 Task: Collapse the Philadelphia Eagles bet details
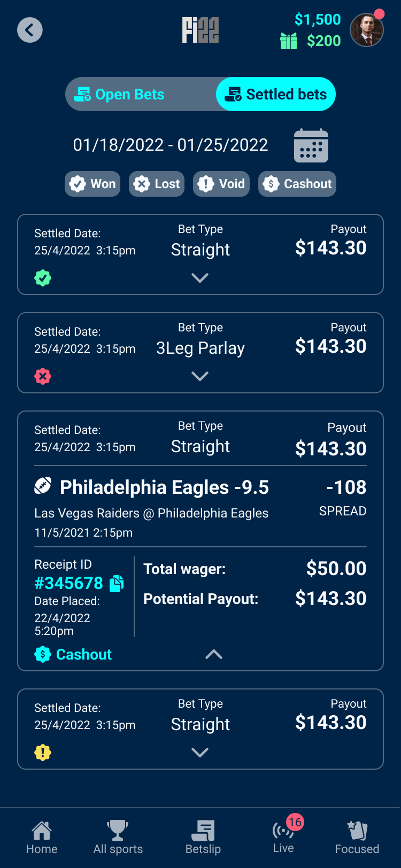click(x=214, y=654)
